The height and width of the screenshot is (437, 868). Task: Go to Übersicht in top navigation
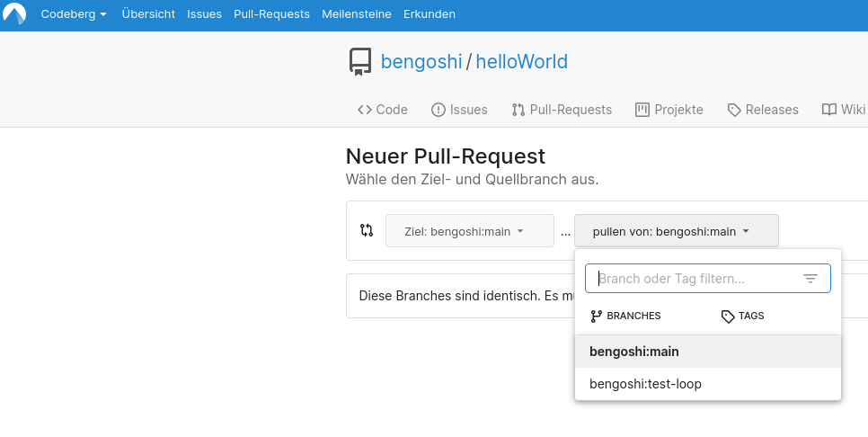[148, 14]
